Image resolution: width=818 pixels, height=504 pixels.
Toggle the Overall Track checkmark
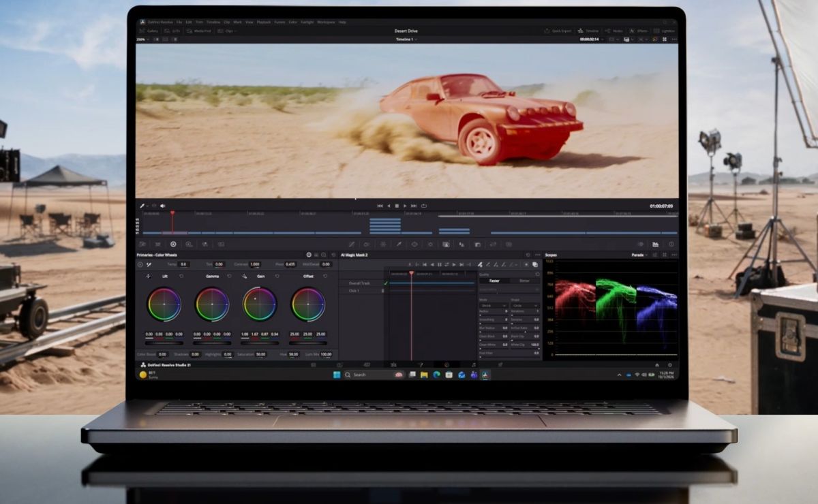pyautogui.click(x=386, y=283)
